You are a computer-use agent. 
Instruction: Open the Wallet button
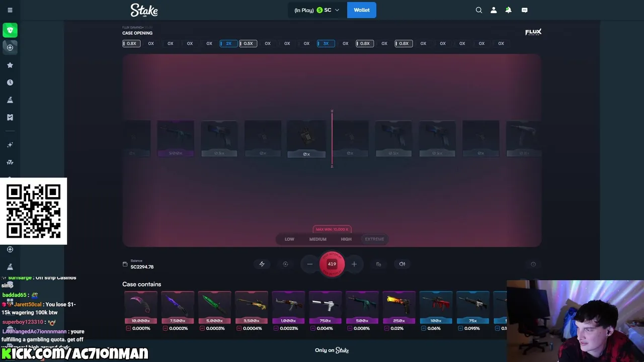362,10
